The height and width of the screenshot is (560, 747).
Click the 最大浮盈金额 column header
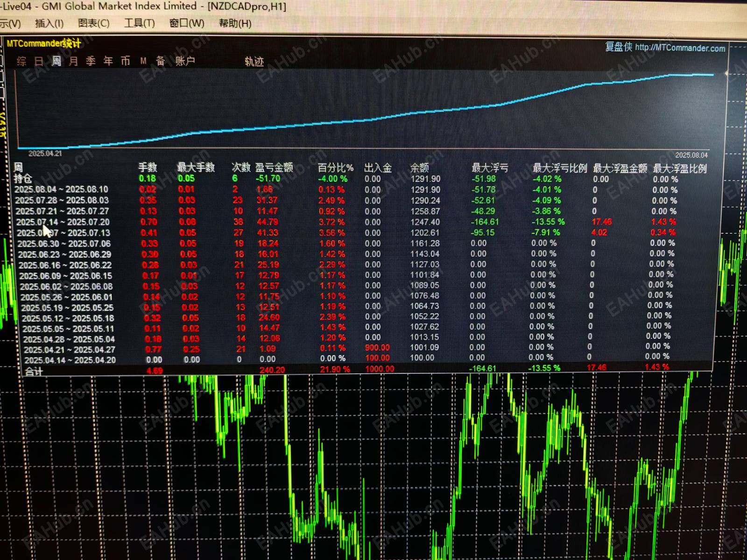point(620,168)
